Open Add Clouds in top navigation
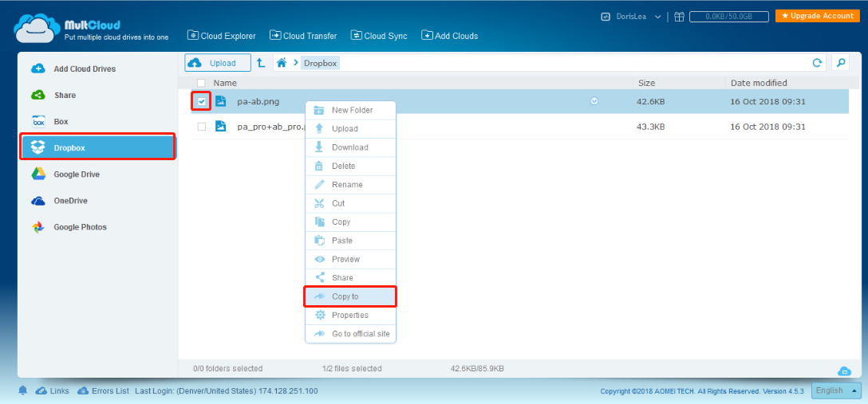The image size is (868, 404). pyautogui.click(x=449, y=36)
